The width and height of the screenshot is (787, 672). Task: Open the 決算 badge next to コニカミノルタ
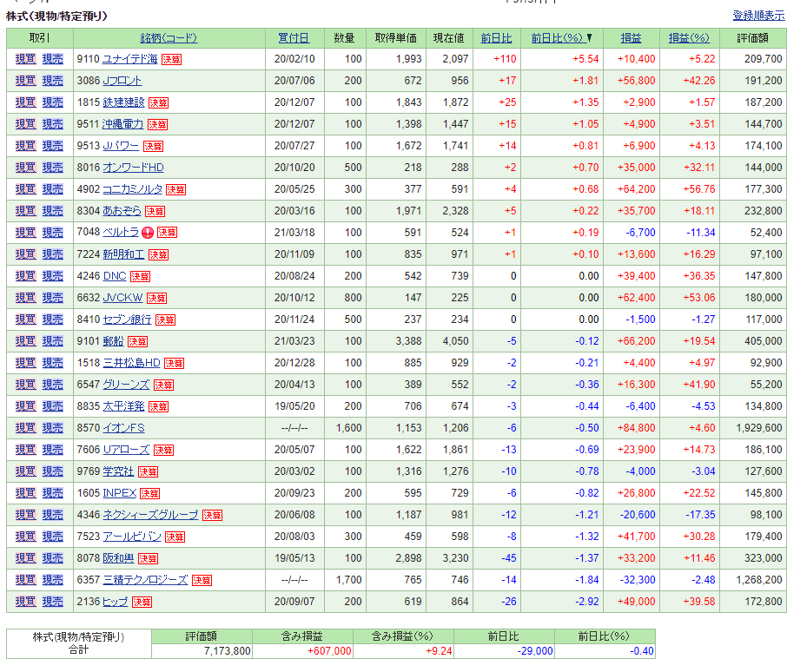point(175,189)
